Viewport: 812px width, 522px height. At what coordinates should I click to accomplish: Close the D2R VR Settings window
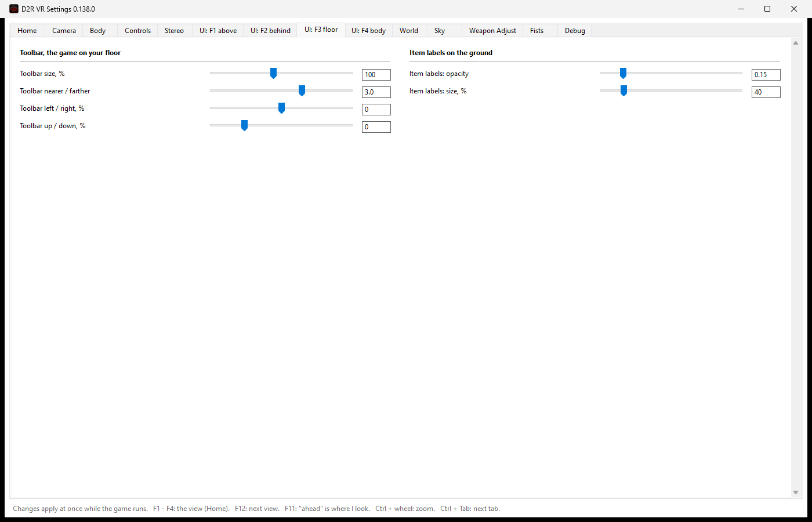click(x=794, y=9)
